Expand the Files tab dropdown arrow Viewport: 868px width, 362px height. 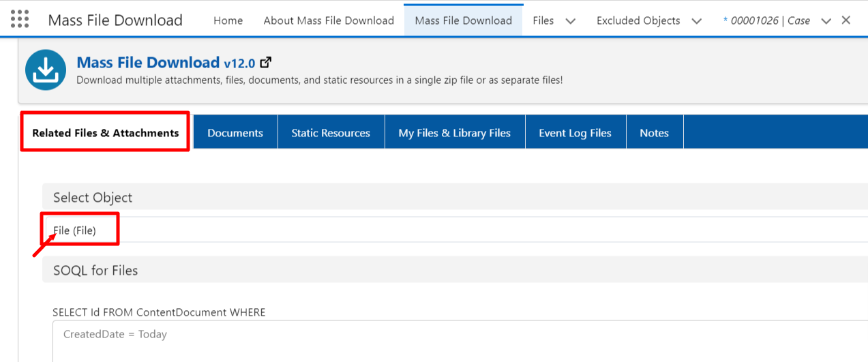[571, 20]
